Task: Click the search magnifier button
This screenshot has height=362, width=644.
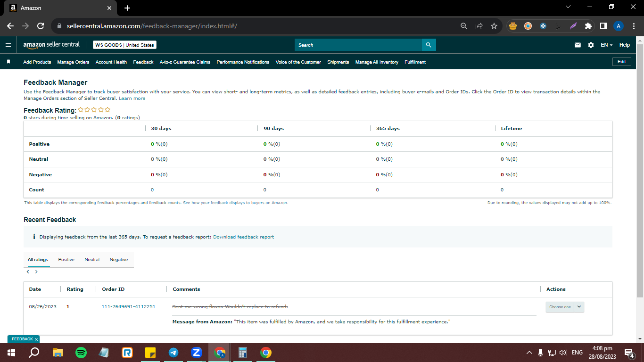Action: tap(429, 45)
